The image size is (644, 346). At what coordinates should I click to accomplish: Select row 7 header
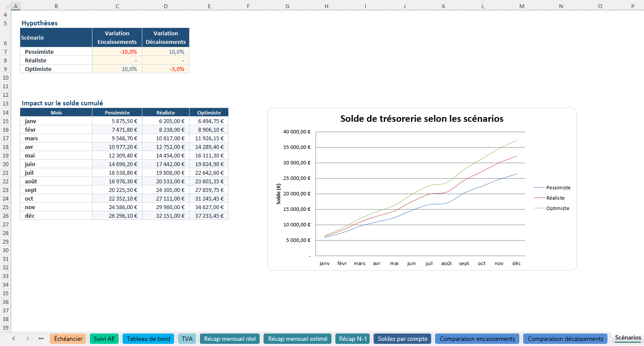pos(5,52)
